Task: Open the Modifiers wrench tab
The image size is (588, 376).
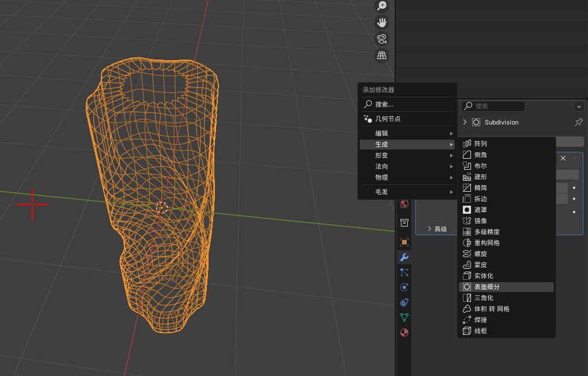Action: point(404,257)
